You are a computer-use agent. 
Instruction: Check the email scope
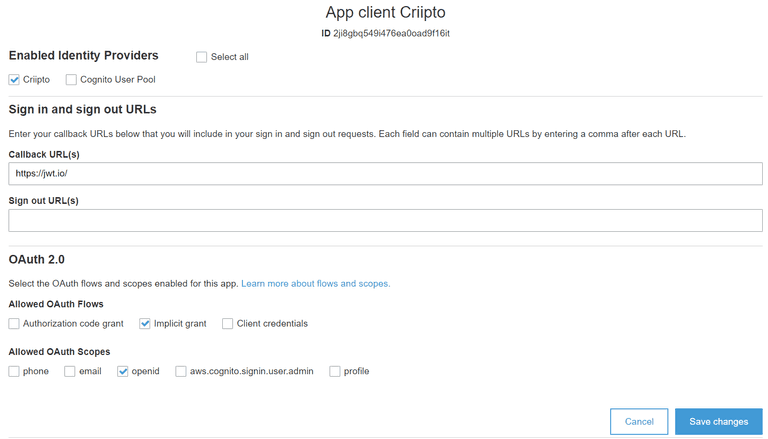coord(70,371)
